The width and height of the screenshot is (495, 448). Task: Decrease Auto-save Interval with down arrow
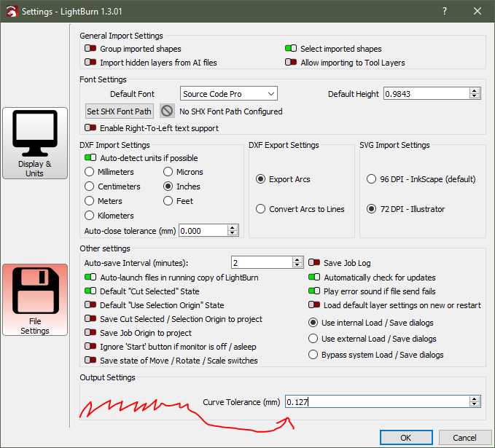pos(297,265)
